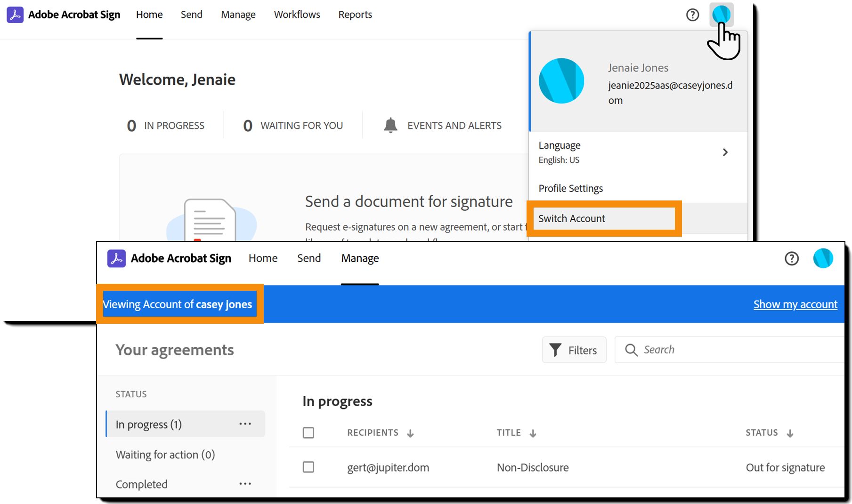Click the Adobe Acrobat Sign logo in the top window
Screen dimensions: 852x504
15,15
